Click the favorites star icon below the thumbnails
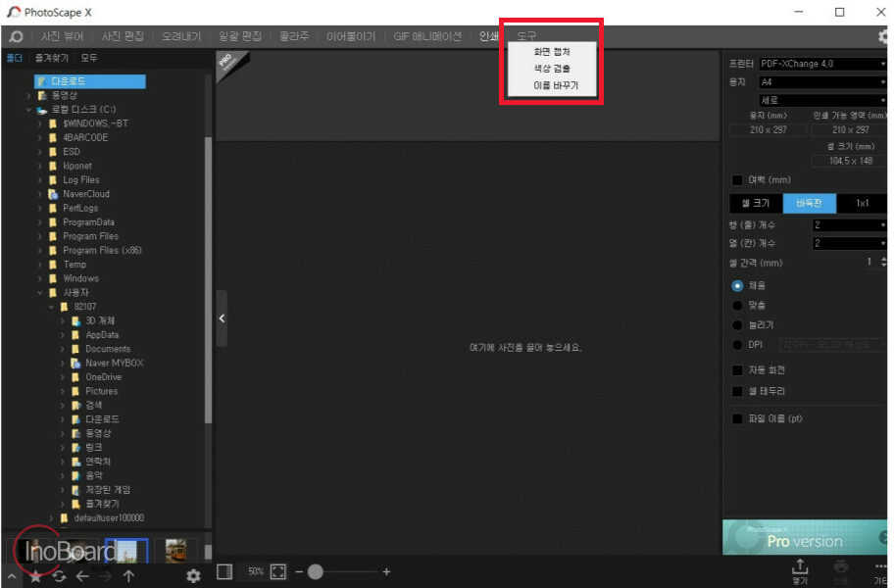Image resolution: width=894 pixels, height=588 pixels. (x=35, y=576)
